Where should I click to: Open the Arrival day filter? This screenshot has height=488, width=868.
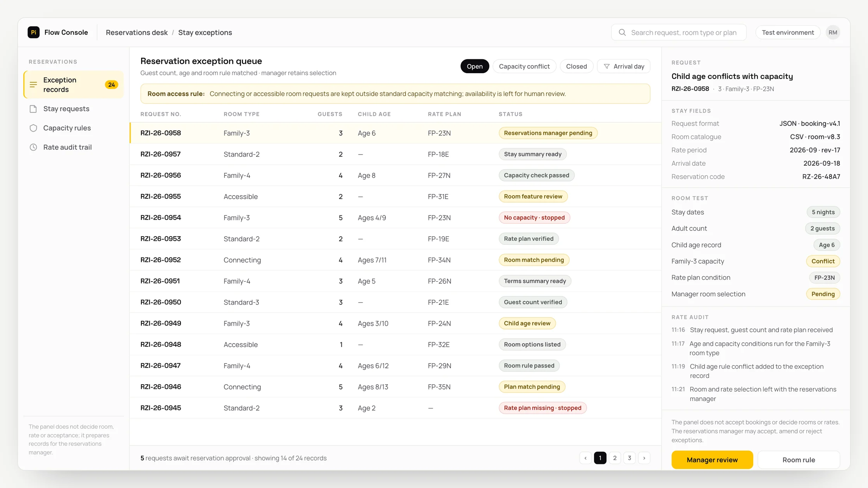point(624,67)
